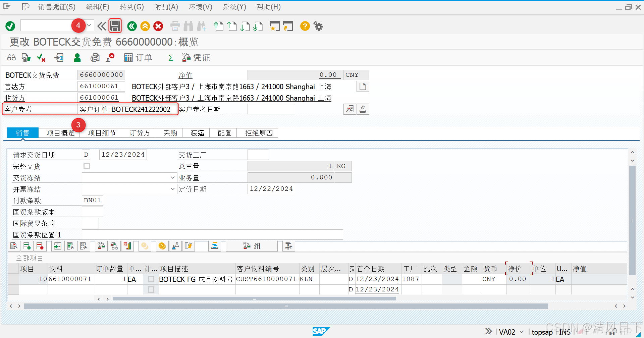This screenshot has height=338, width=644.
Task: Expand the command field history dropdown
Action: point(89,25)
